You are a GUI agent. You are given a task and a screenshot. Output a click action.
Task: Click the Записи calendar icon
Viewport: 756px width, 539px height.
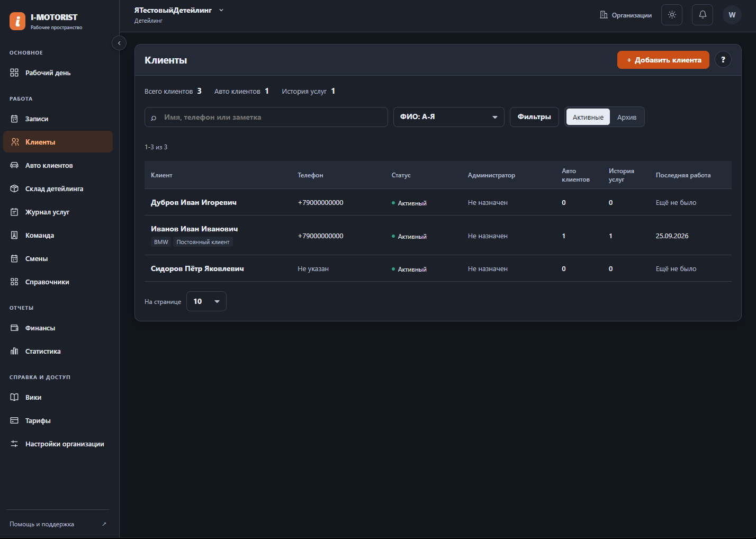[x=14, y=119]
